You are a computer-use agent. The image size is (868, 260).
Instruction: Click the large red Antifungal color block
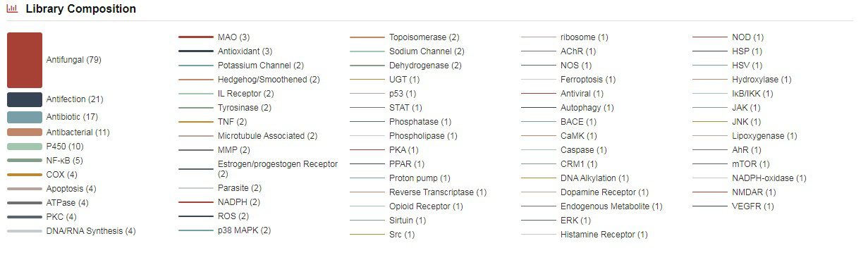(25, 60)
